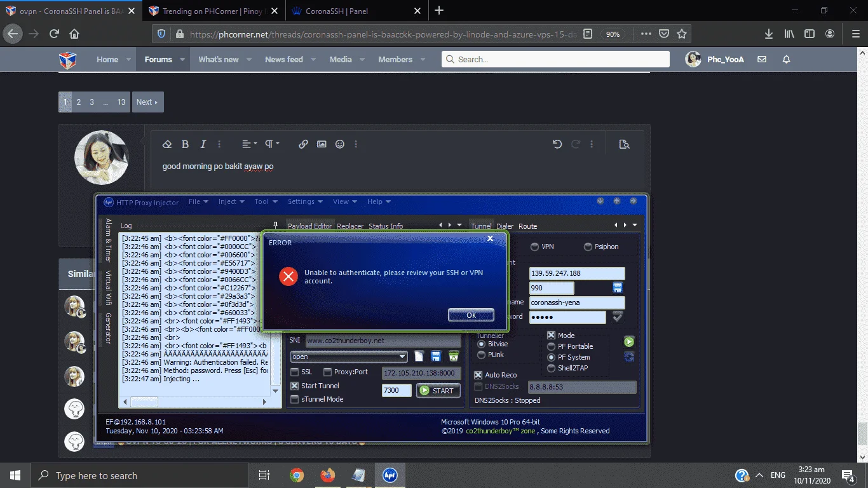The width and height of the screenshot is (868, 488).
Task: Click the Log panel horizontal scrollbar thumb
Action: tap(144, 402)
